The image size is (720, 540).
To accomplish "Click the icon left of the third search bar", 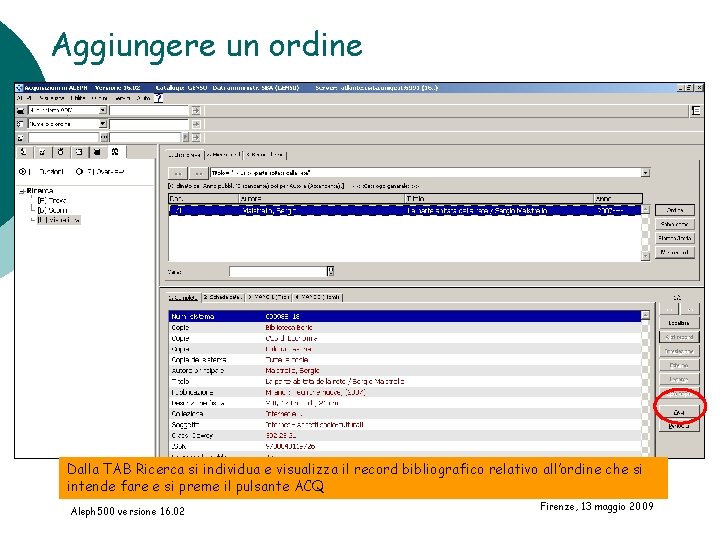I will (20, 137).
